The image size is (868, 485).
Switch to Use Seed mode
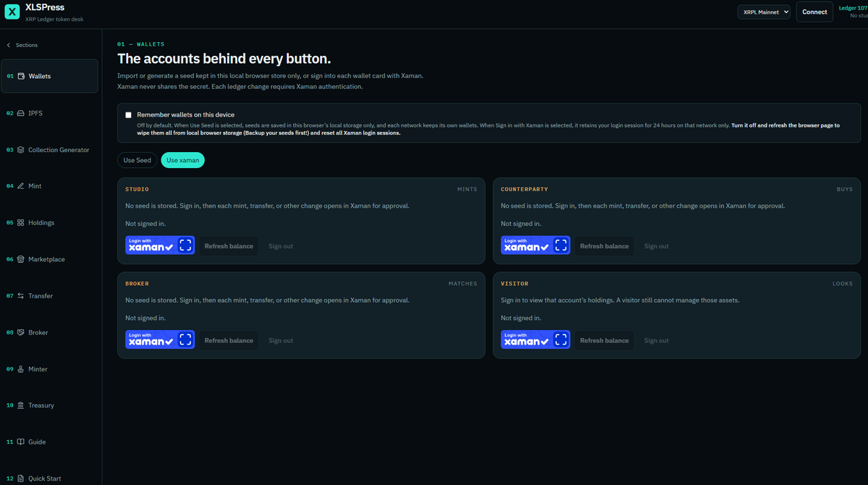pyautogui.click(x=137, y=160)
